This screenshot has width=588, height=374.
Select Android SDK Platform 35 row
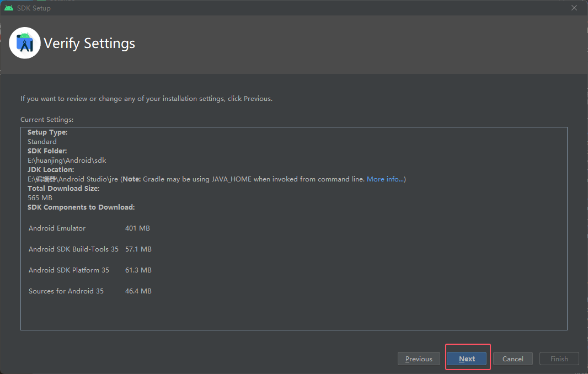tap(90, 270)
